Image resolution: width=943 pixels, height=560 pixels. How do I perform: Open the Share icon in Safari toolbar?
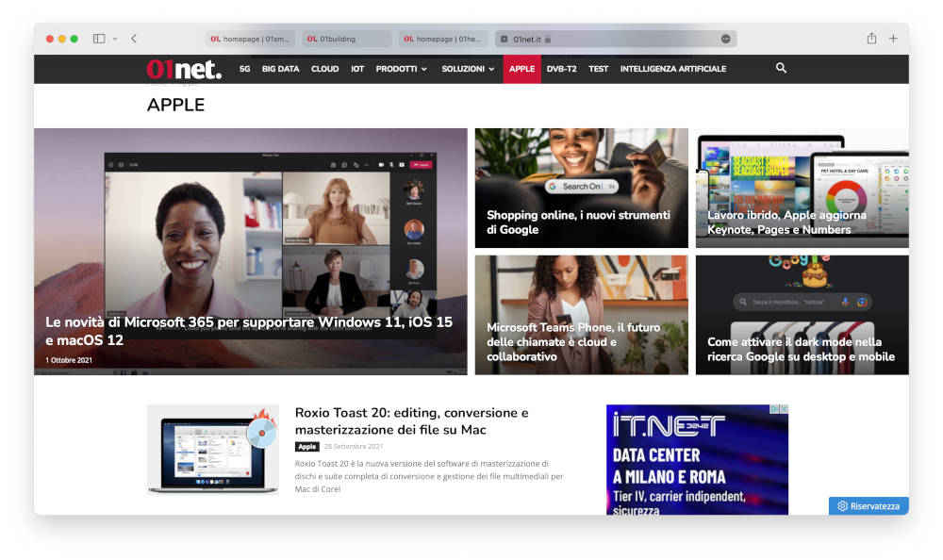(871, 39)
